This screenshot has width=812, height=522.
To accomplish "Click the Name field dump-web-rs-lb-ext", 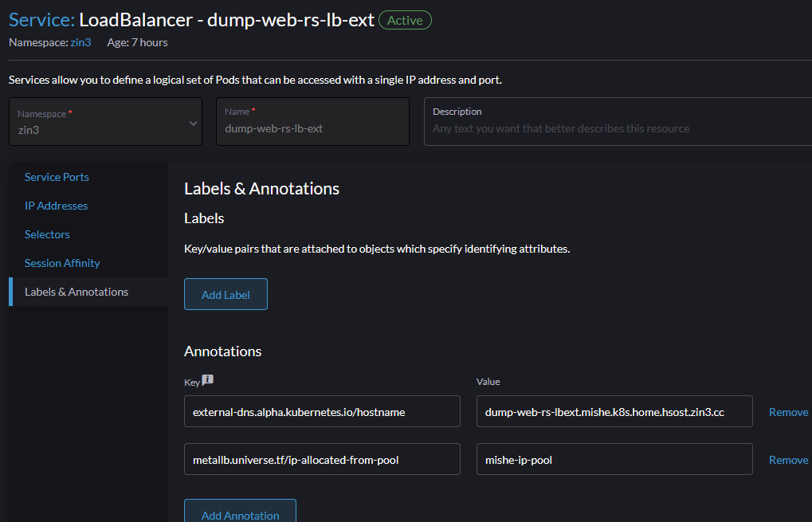I will point(312,122).
